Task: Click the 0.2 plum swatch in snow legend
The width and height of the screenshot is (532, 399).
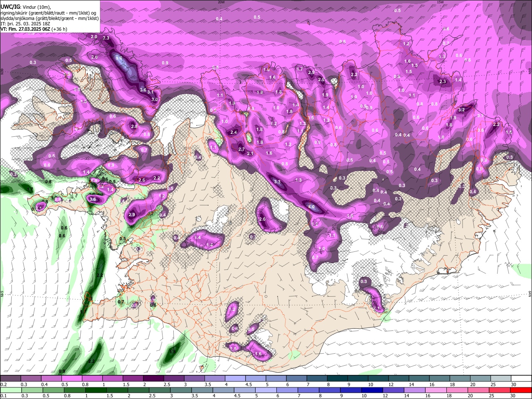Action: tap(10, 379)
